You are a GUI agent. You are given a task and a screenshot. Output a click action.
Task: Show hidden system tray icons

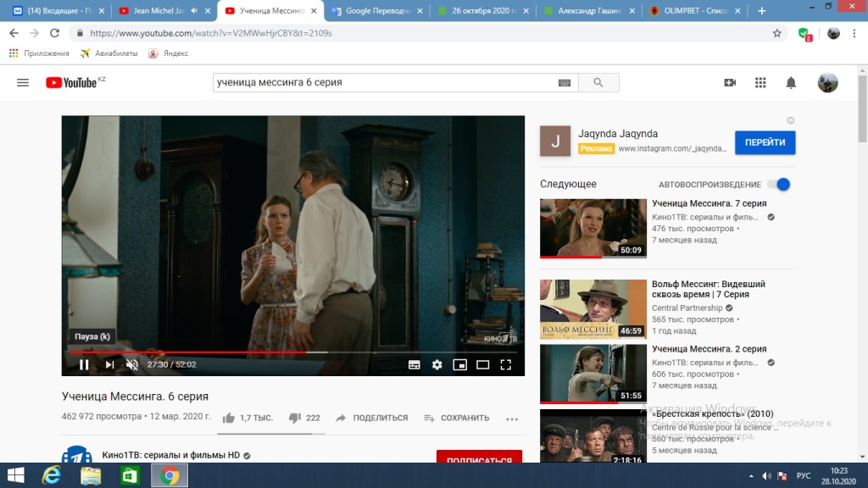point(751,476)
